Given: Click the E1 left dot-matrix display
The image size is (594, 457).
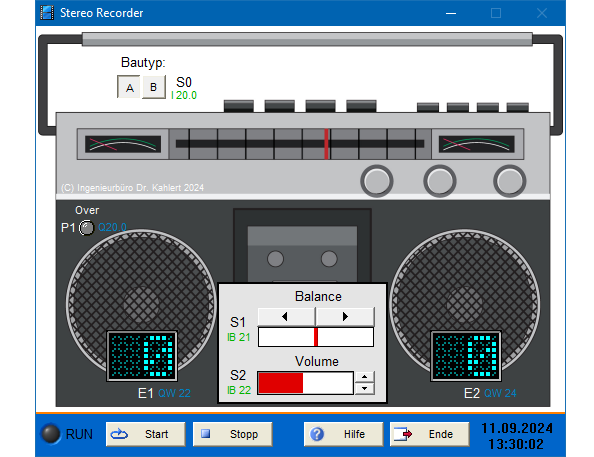Looking at the screenshot, I should (x=142, y=356).
